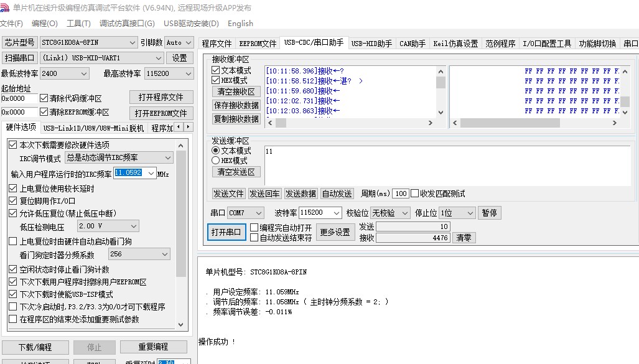Enable 编程完自动打开 checkbox
This screenshot has width=639, height=364.
click(x=254, y=228)
